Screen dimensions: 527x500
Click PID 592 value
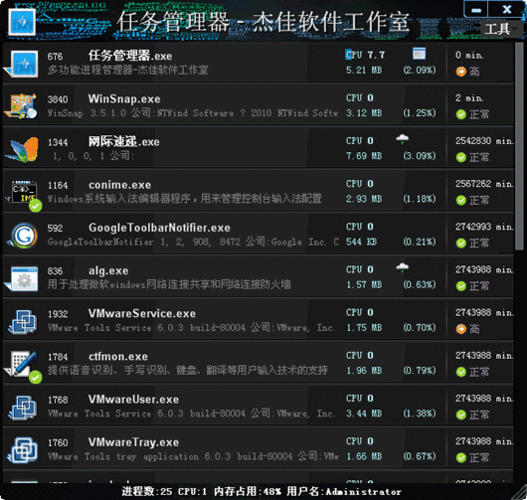tap(55, 228)
